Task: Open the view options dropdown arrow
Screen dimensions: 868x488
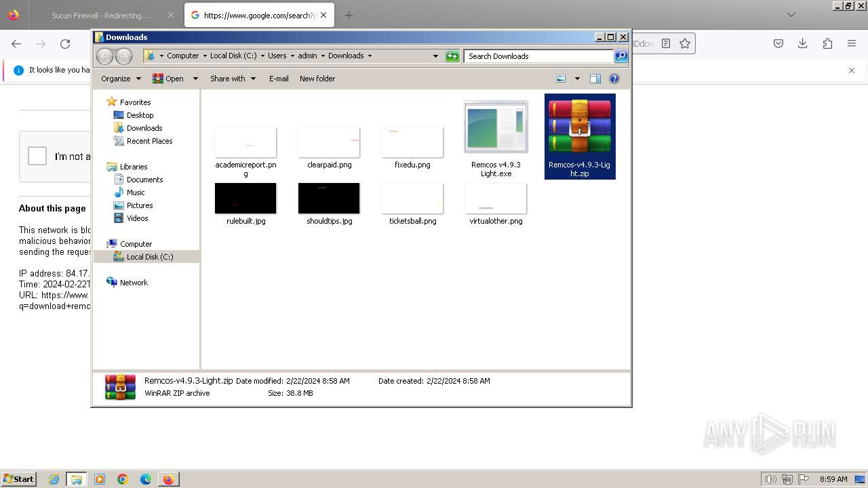Action: pyautogui.click(x=577, y=79)
